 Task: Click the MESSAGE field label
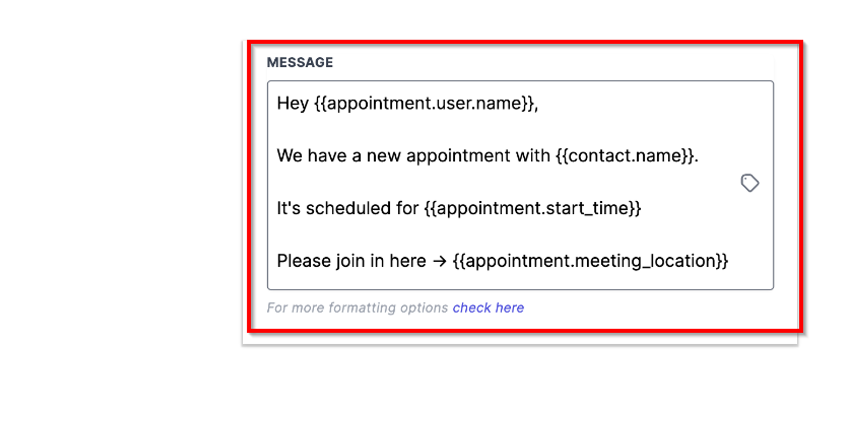tap(300, 62)
